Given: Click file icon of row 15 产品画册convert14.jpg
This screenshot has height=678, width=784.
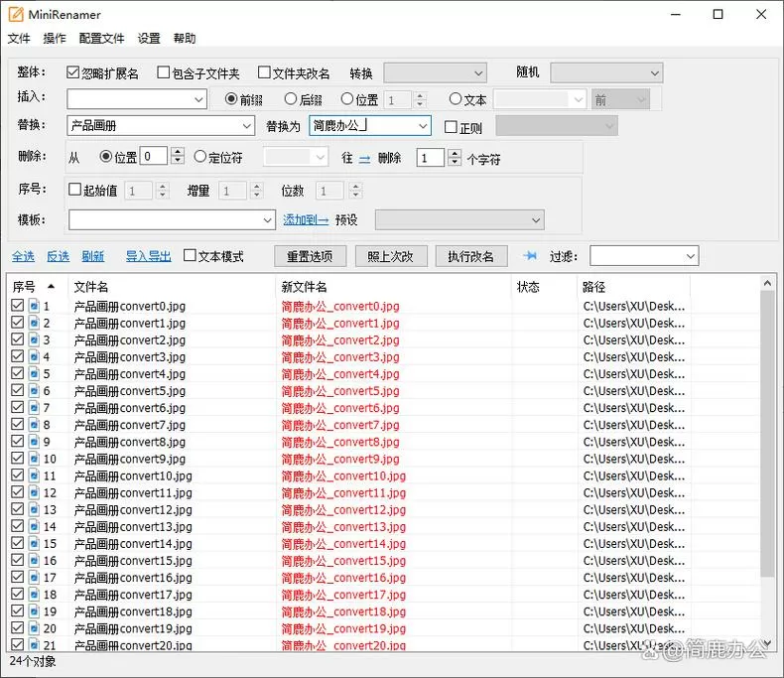Looking at the screenshot, I should click(x=34, y=544).
